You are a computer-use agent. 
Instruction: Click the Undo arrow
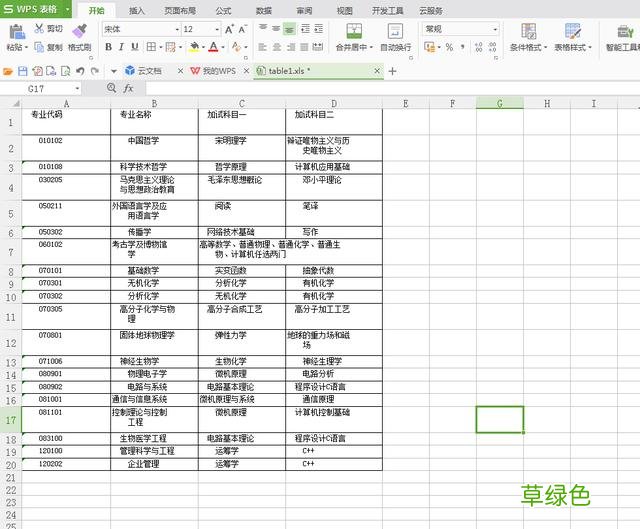pos(80,71)
